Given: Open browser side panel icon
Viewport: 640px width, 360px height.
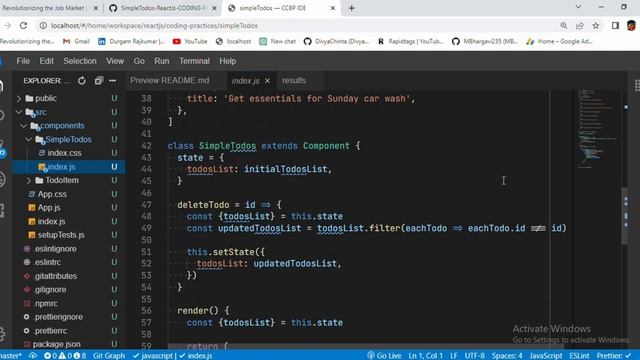Looking at the screenshot, I should [x=615, y=25].
